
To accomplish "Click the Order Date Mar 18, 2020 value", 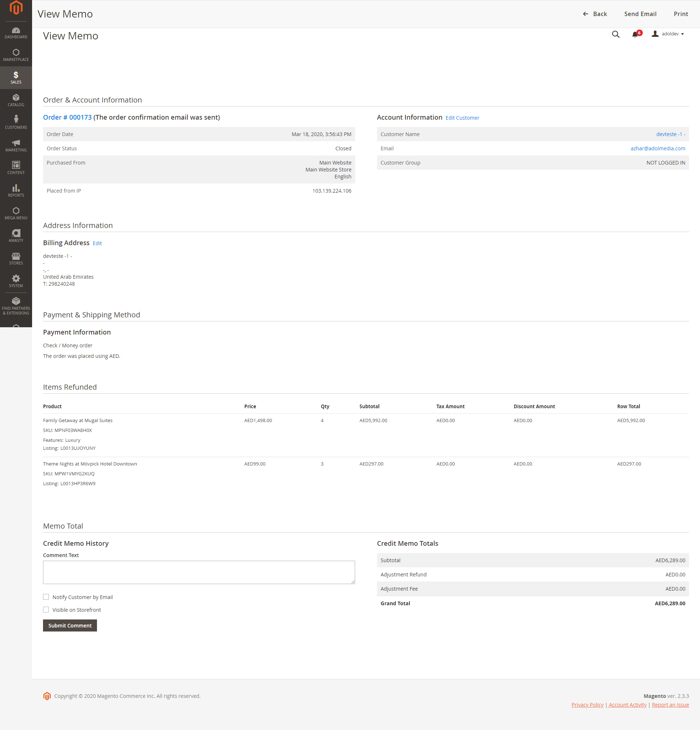I will click(321, 134).
